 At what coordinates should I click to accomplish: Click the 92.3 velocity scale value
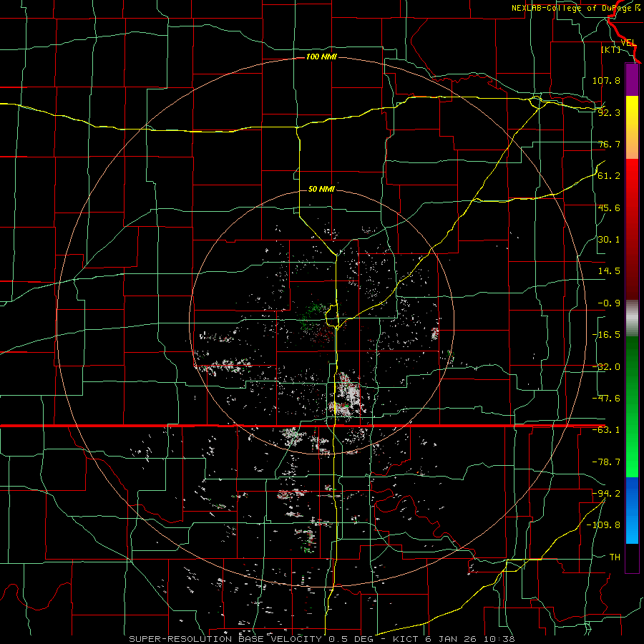(609, 112)
